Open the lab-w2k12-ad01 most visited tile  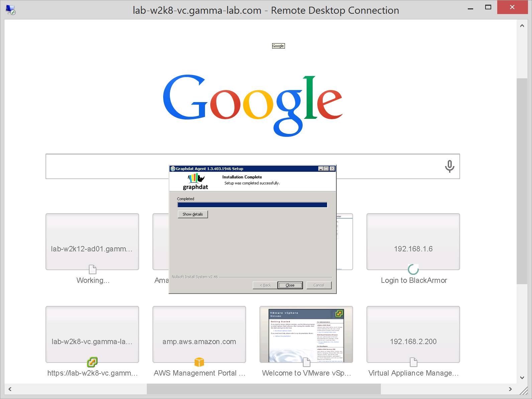tap(92, 242)
